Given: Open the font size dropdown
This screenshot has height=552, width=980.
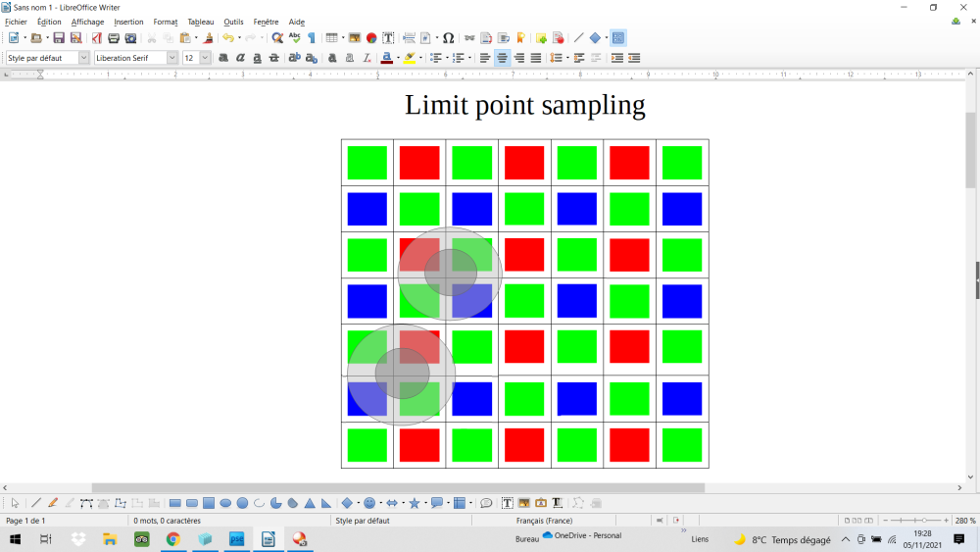Looking at the screenshot, I should click(205, 58).
